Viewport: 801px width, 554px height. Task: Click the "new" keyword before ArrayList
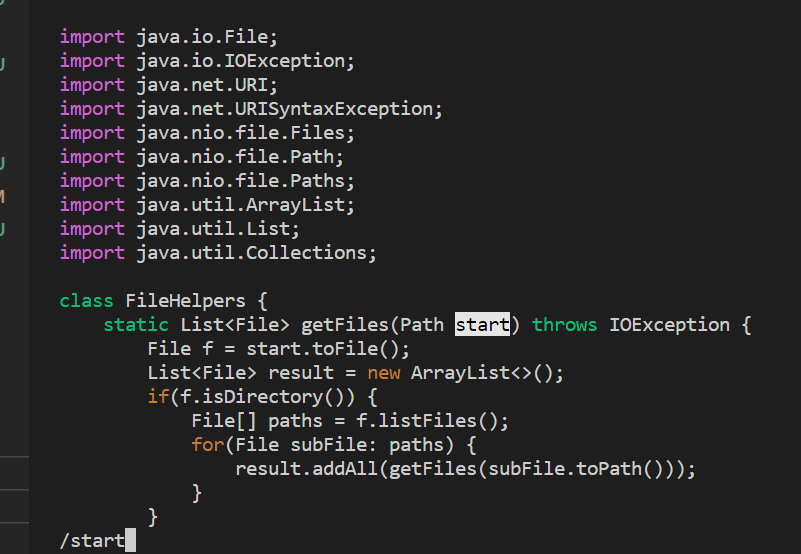383,373
